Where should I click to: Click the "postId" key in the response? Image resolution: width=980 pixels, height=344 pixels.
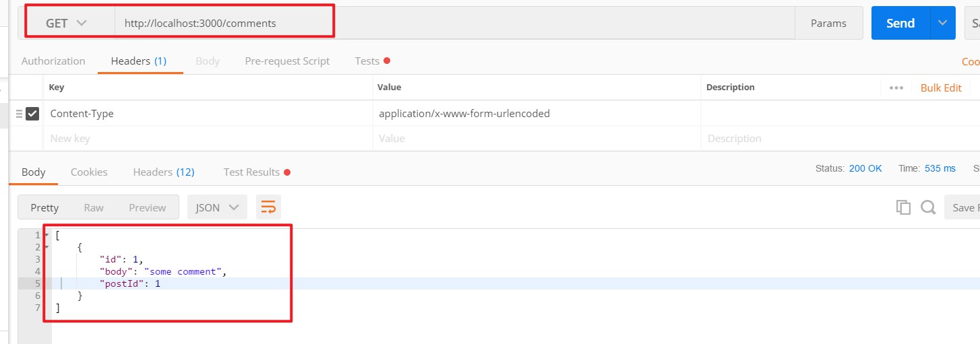[x=121, y=283]
